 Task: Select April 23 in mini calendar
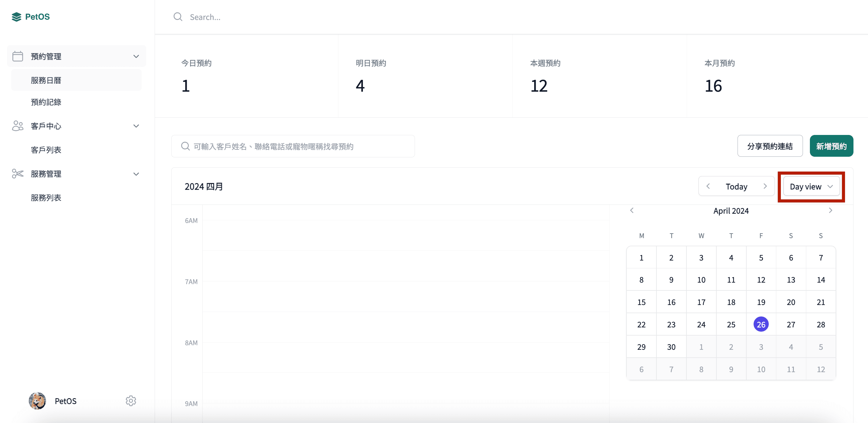[671, 324]
